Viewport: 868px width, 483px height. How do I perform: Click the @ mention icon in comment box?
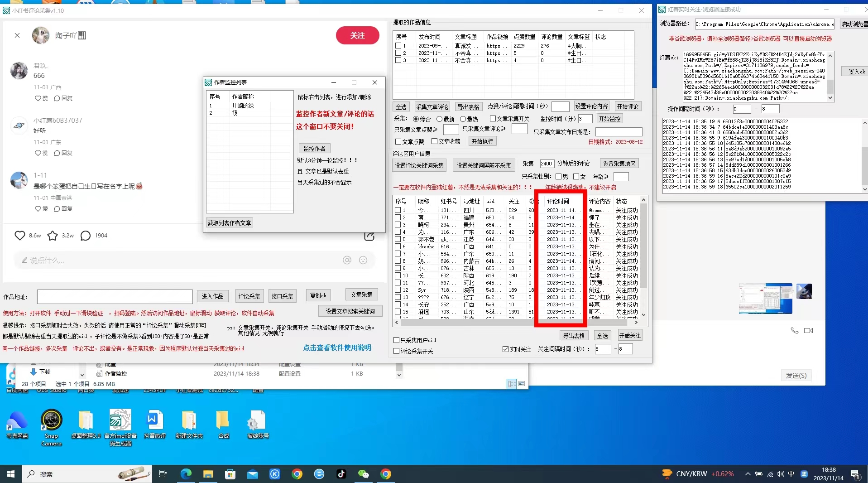(x=347, y=260)
